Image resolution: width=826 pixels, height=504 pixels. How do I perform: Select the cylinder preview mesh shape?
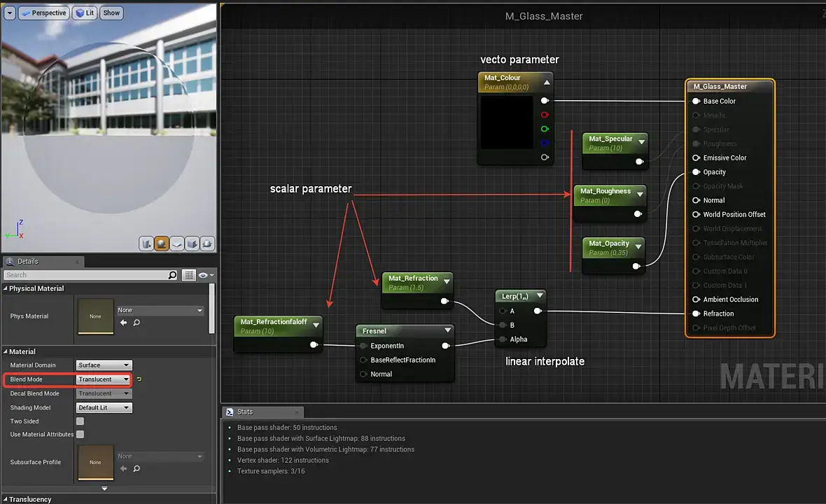[146, 244]
